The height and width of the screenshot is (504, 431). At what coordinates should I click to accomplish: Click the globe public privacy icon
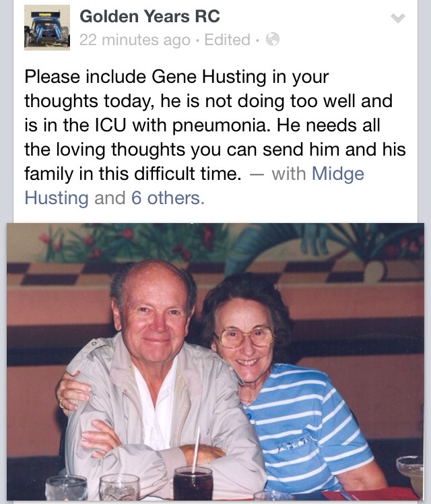[273, 40]
